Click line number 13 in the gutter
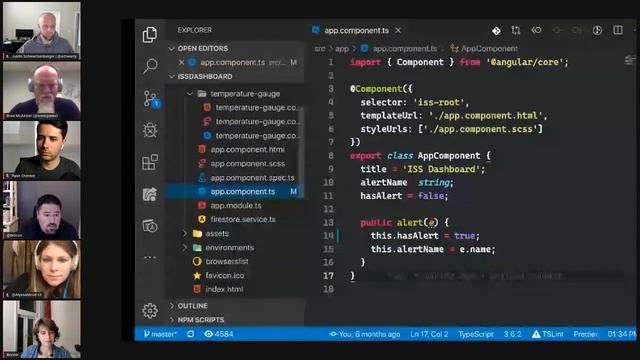Viewport: 640px width, 360px height. pos(329,222)
